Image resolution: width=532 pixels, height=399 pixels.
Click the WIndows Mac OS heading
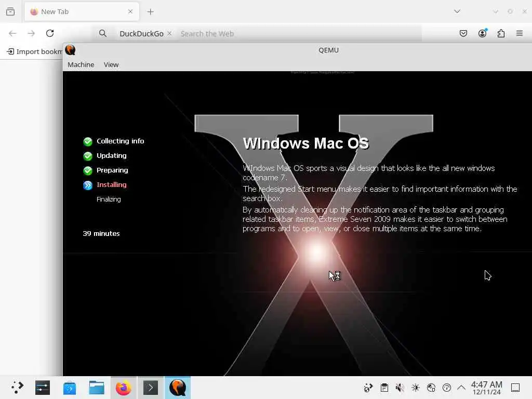305,143
